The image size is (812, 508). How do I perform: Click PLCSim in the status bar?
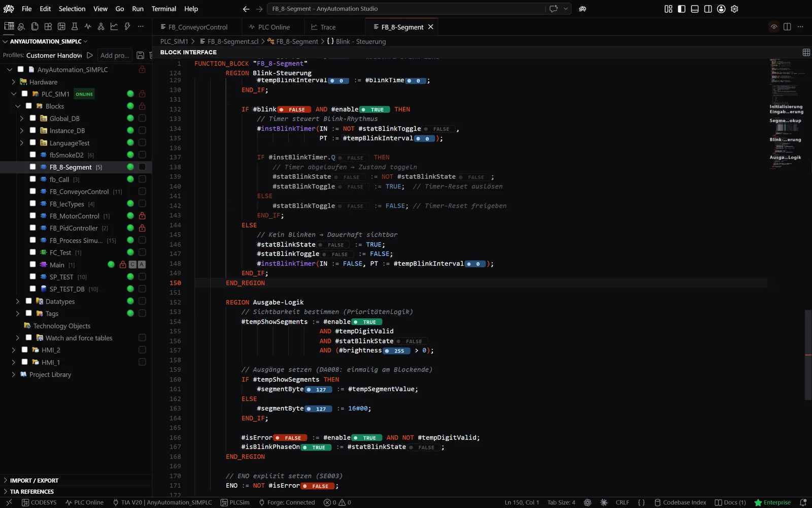tap(235, 502)
